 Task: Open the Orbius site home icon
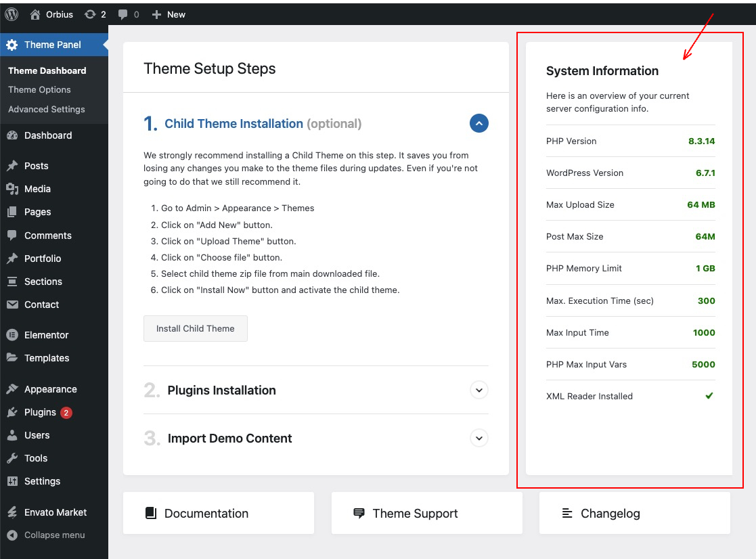pyautogui.click(x=35, y=14)
